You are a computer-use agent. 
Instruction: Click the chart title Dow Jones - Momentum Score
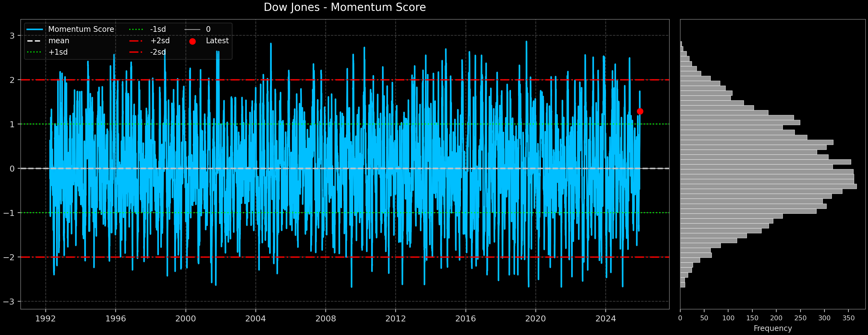[344, 7]
